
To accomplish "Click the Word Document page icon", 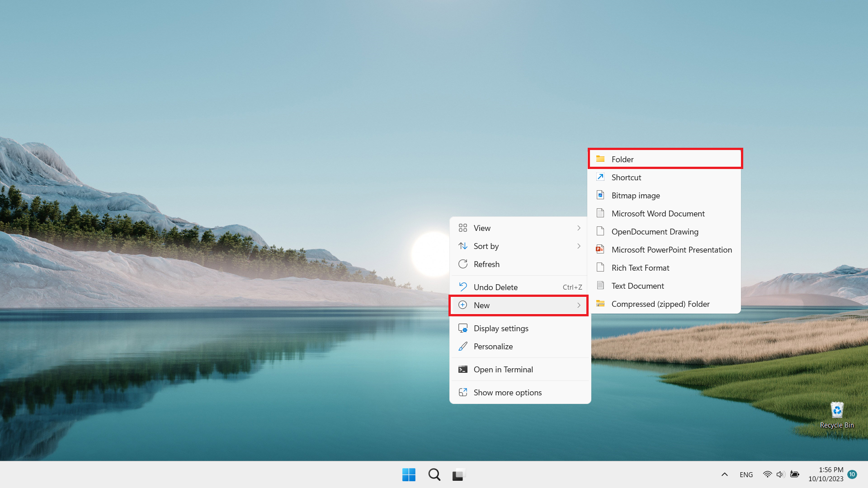I will [x=600, y=213].
